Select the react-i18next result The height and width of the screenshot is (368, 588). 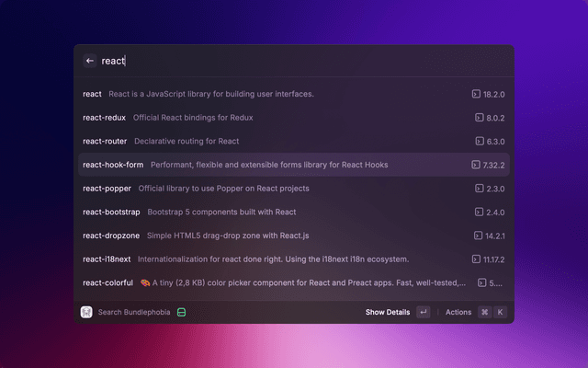(276, 259)
